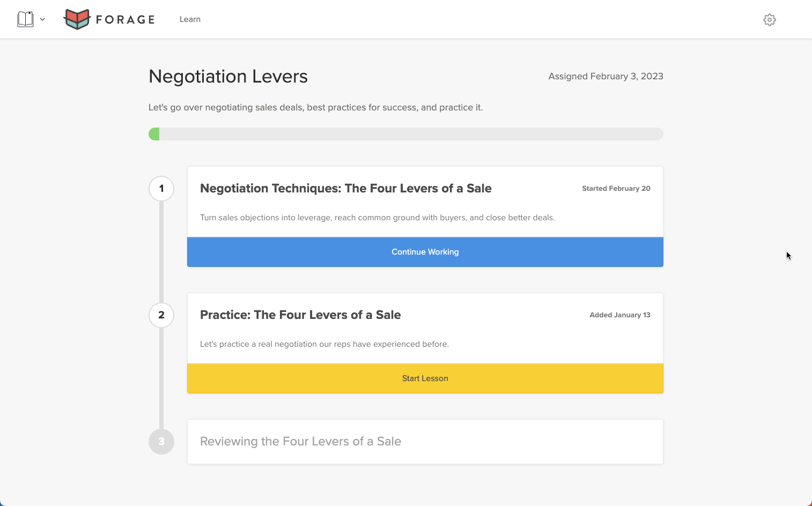Click the lesson 1 description text
812x506 pixels.
click(x=377, y=218)
